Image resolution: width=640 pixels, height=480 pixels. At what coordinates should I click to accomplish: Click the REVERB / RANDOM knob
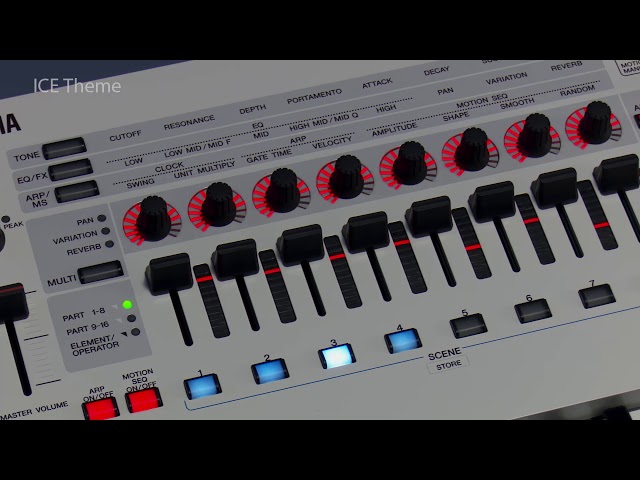[596, 123]
